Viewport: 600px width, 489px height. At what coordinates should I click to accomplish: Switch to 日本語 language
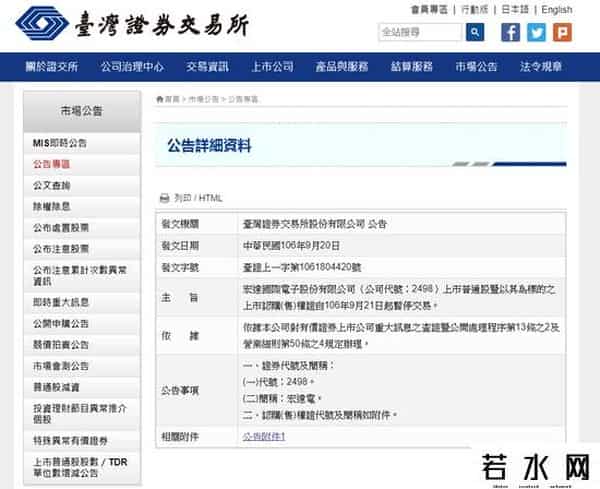[x=515, y=10]
